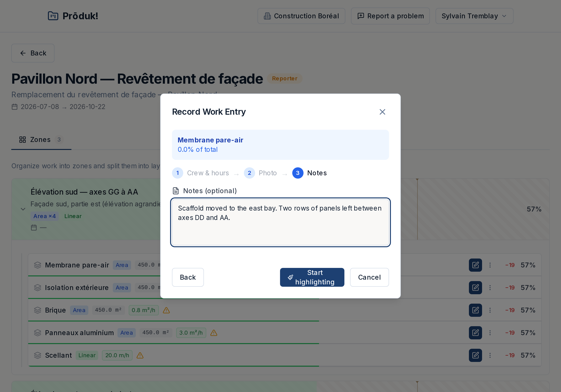Go Back to the Photo step in dialog
The height and width of the screenshot is (392, 561).
(188, 277)
